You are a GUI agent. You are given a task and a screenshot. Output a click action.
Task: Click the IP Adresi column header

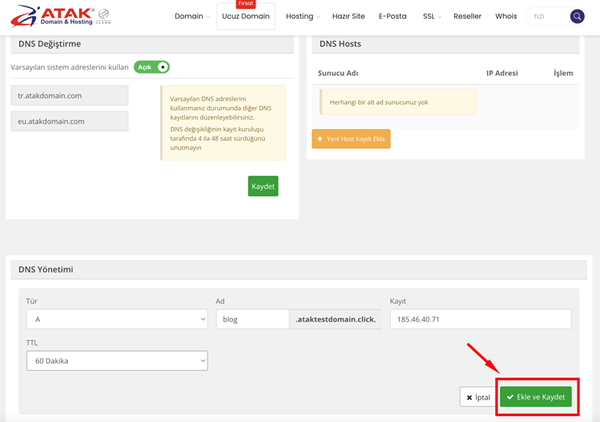coord(502,73)
